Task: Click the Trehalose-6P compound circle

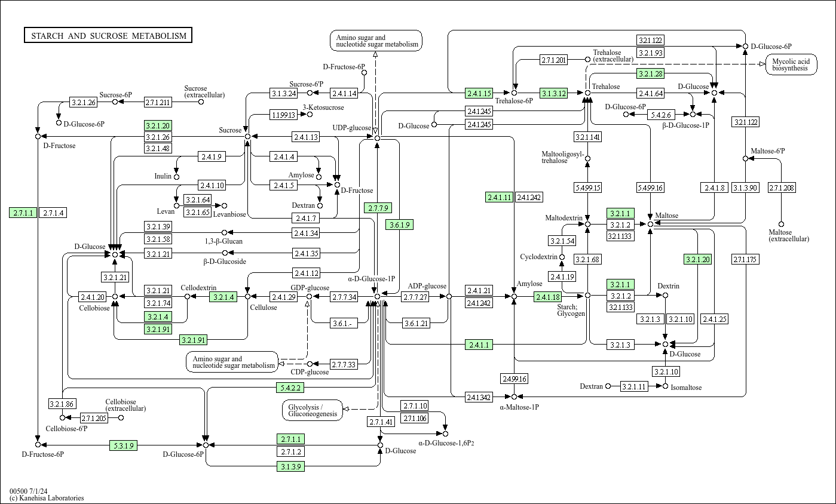Action: point(513,94)
